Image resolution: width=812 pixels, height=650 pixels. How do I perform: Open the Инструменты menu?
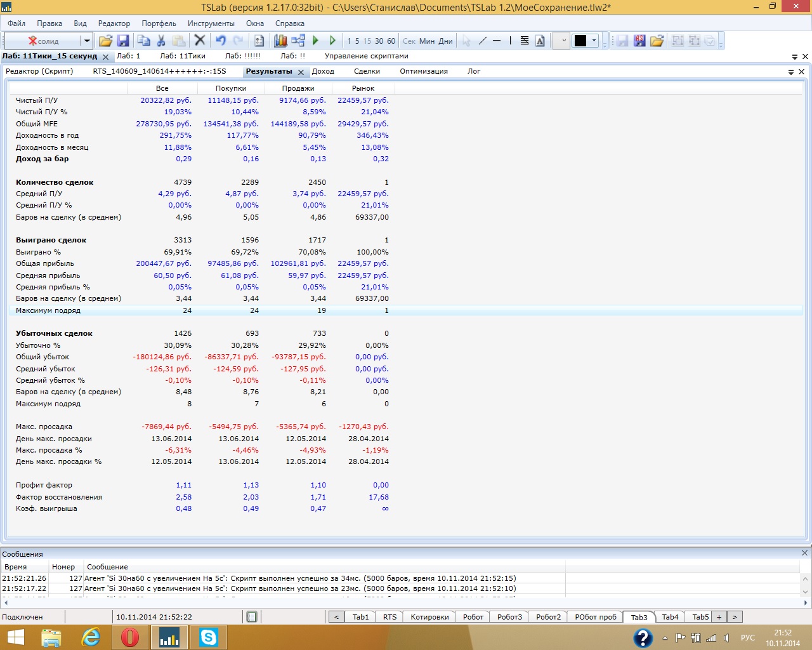click(211, 23)
